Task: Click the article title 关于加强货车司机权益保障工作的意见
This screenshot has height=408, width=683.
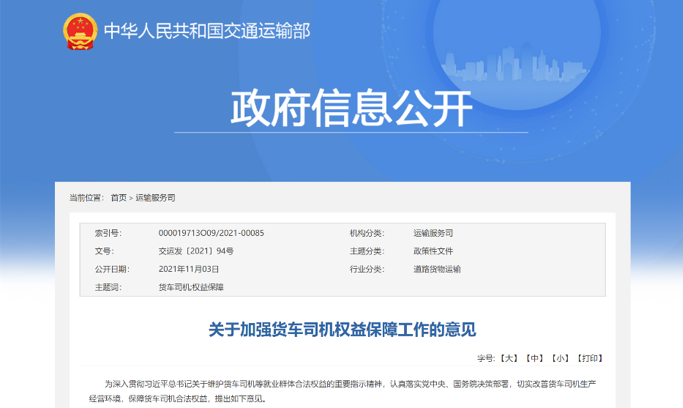Action: click(342, 330)
